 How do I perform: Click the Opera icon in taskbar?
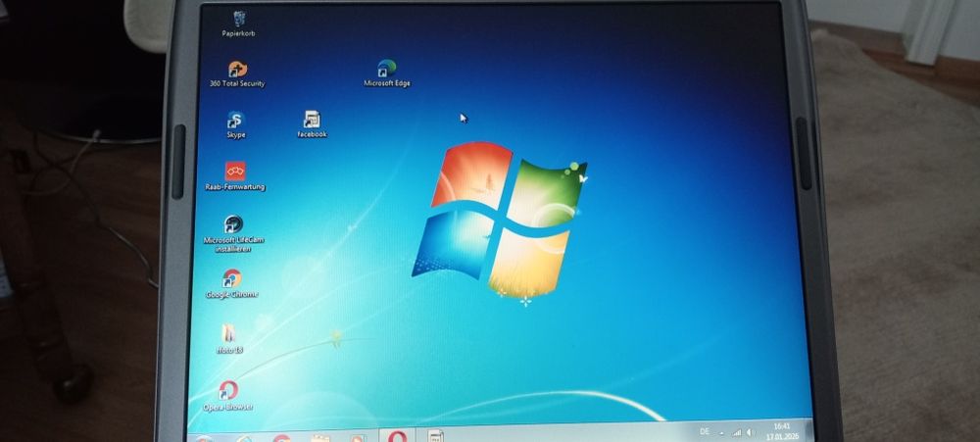tap(398, 435)
